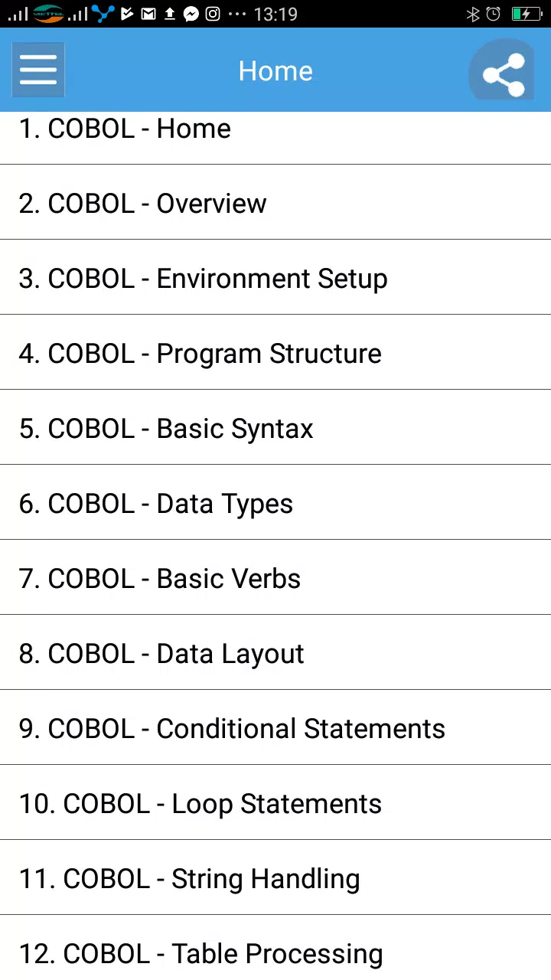The height and width of the screenshot is (980, 551).
Task: Open COBOL - Conditional Statements
Action: coord(275,727)
